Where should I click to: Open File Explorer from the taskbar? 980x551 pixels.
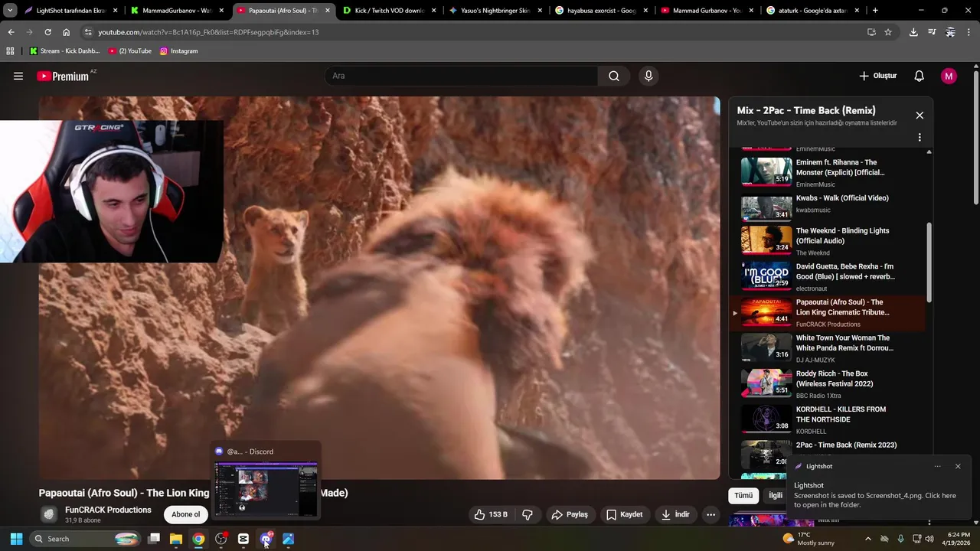tap(175, 539)
